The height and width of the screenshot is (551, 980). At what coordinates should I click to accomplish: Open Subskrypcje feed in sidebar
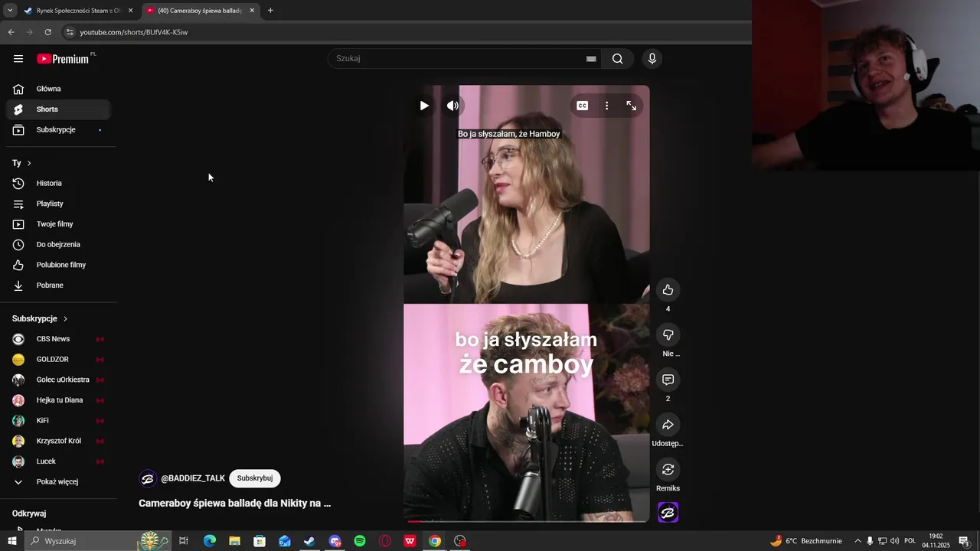click(x=58, y=130)
